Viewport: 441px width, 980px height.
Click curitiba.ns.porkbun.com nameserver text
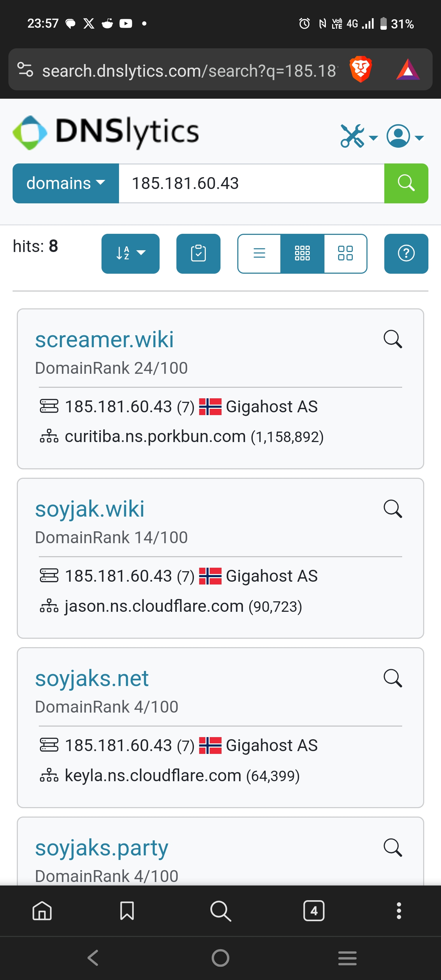point(155,437)
